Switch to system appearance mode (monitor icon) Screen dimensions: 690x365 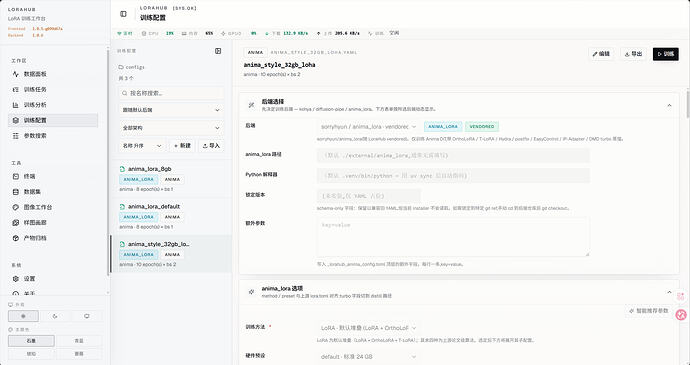(87, 316)
